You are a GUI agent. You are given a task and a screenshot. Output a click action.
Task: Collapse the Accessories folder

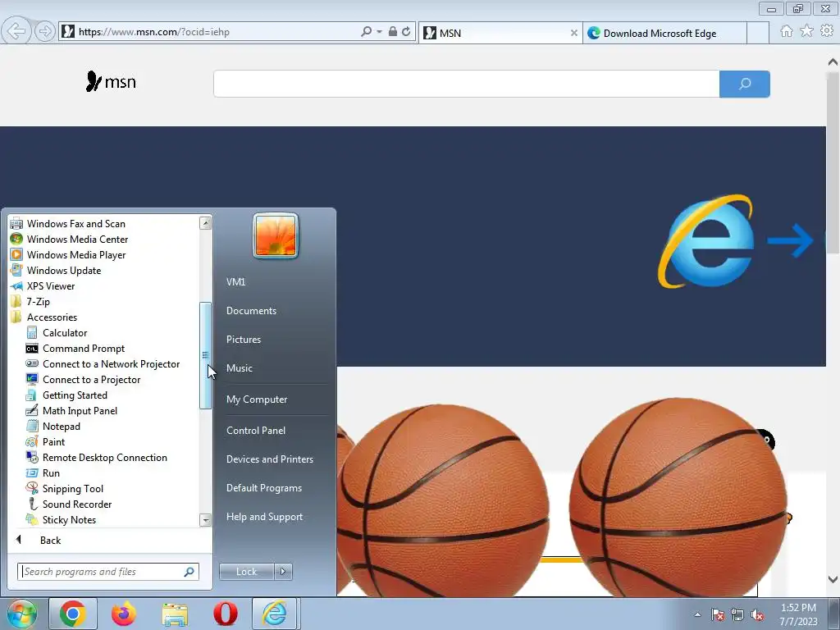point(52,317)
